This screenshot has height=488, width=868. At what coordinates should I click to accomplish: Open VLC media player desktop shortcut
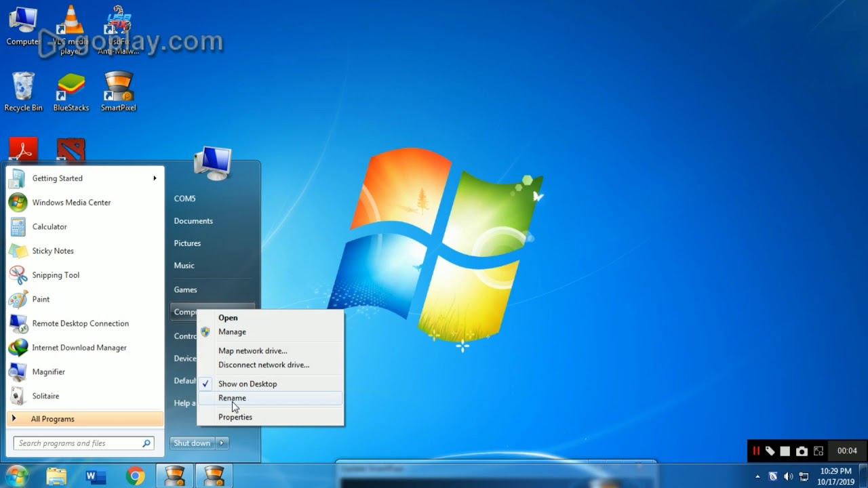pos(71,30)
